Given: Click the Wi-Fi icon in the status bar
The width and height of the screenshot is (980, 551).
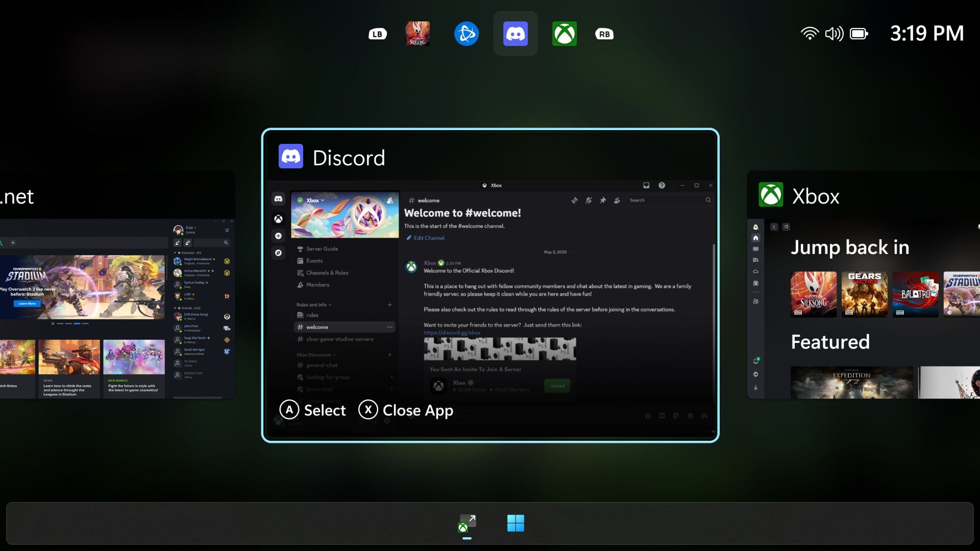Looking at the screenshot, I should pos(810,33).
